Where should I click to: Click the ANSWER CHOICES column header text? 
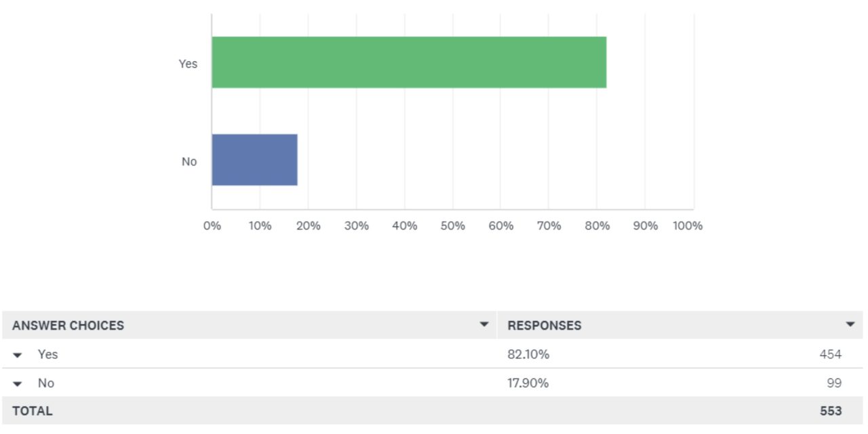(68, 325)
